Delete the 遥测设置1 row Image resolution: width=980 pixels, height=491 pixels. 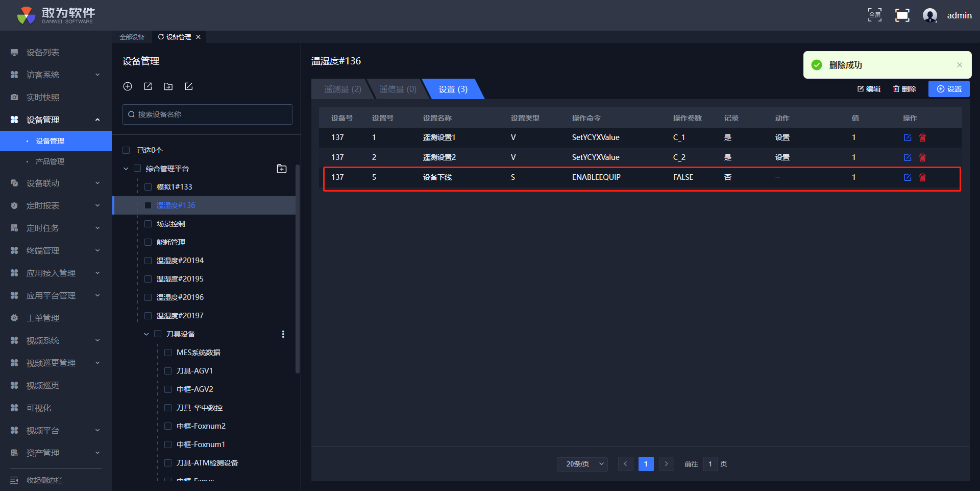(922, 137)
